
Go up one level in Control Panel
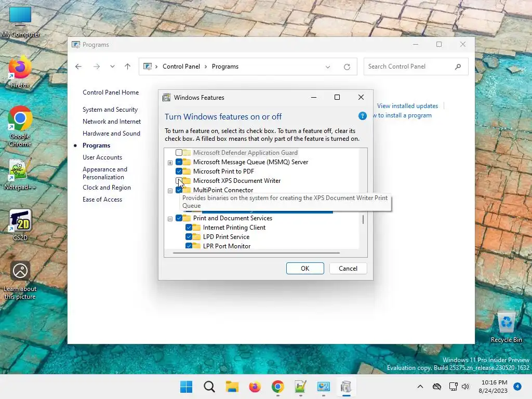tap(128, 66)
